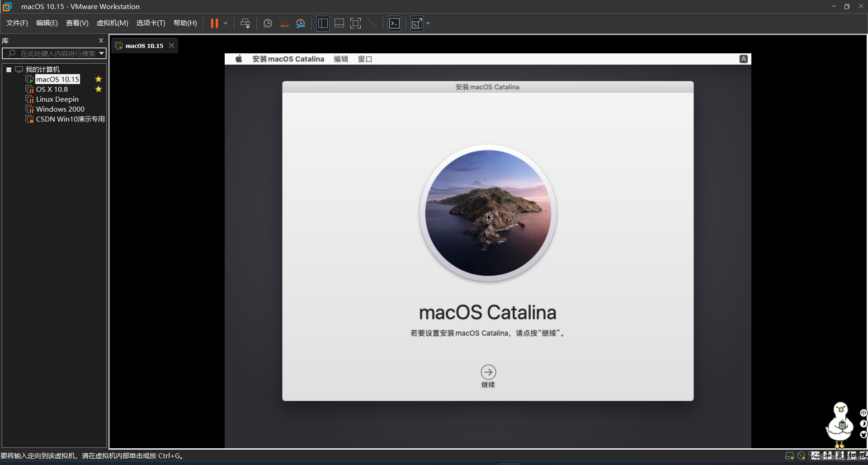Toggle favorite star for OS X 10.8
Viewport: 868px width, 465px height.
tap(99, 89)
